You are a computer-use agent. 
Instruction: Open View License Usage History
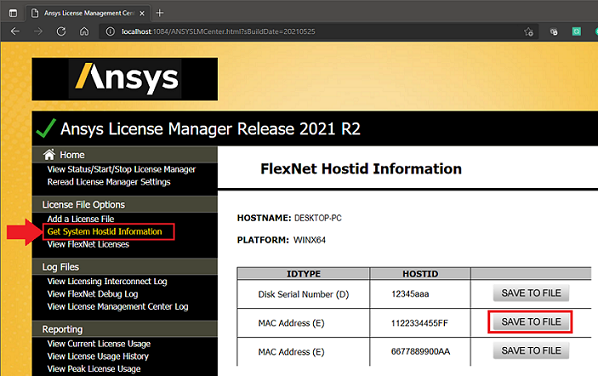point(98,356)
